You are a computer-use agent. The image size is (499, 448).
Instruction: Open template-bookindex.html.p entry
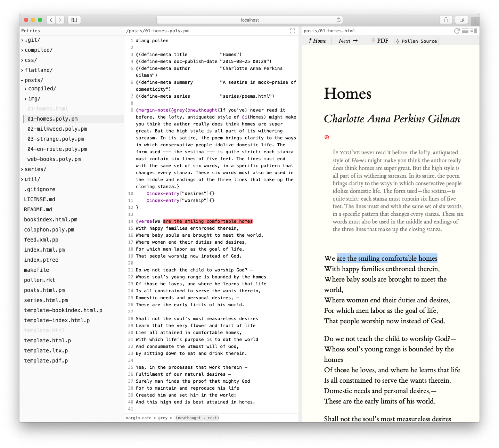(x=63, y=310)
